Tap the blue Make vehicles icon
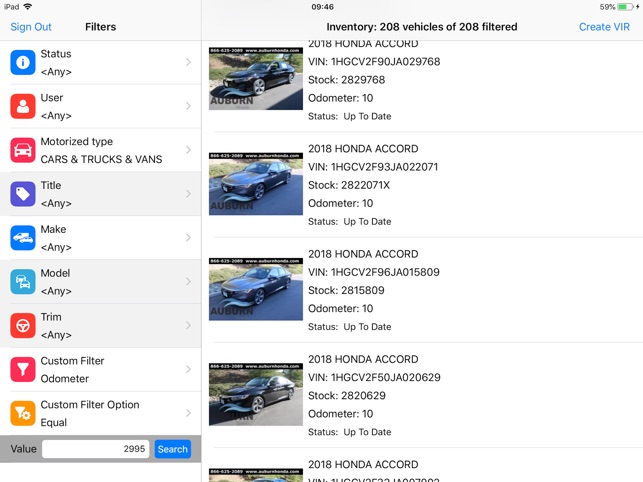643x482 pixels. pyautogui.click(x=23, y=238)
